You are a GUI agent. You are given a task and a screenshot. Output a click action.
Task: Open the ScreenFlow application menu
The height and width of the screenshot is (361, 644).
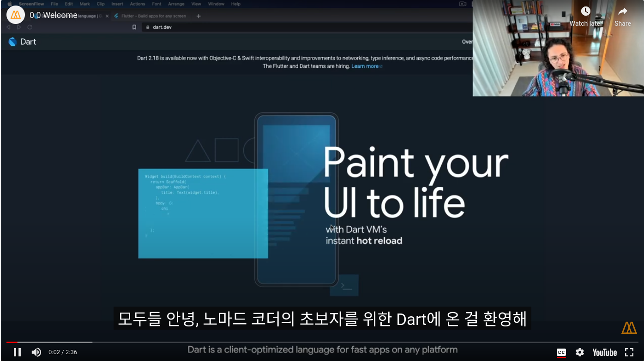tap(31, 4)
